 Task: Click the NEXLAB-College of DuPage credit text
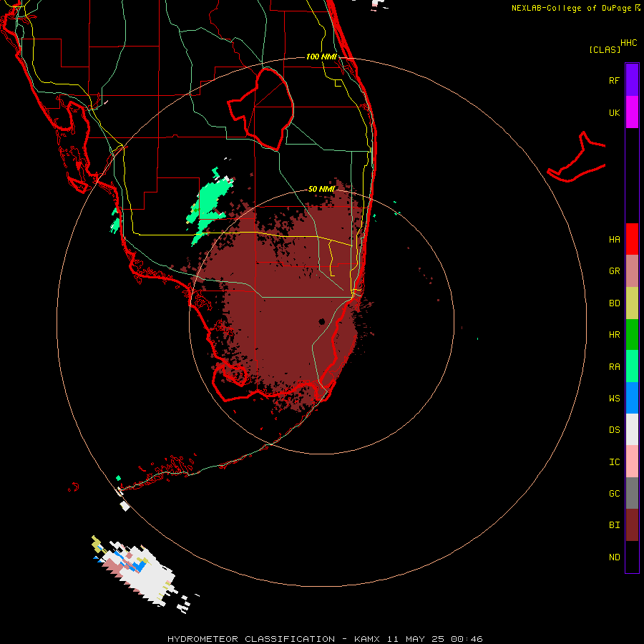click(x=571, y=8)
